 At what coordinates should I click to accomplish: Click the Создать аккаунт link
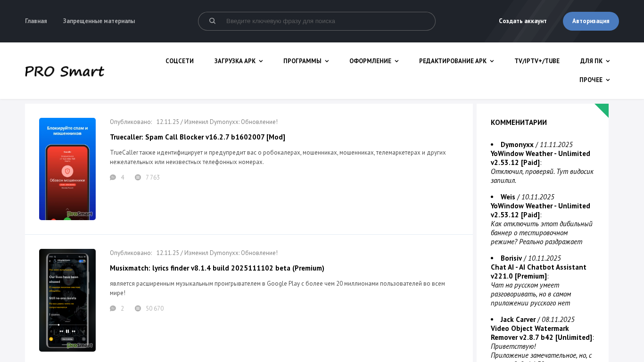523,21
